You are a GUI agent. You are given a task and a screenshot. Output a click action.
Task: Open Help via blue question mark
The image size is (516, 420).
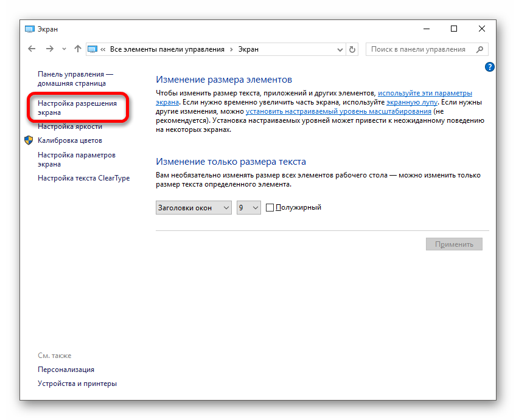click(x=489, y=67)
